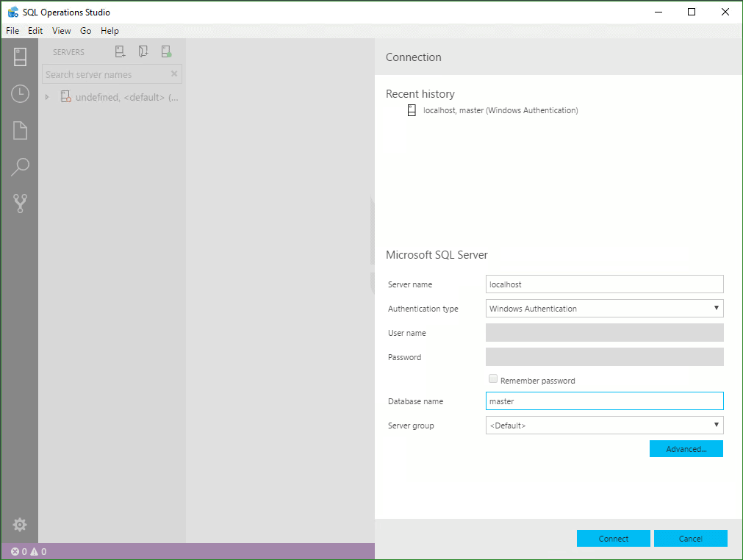
Task: Tick the Remember password checkbox
Action: (493, 378)
